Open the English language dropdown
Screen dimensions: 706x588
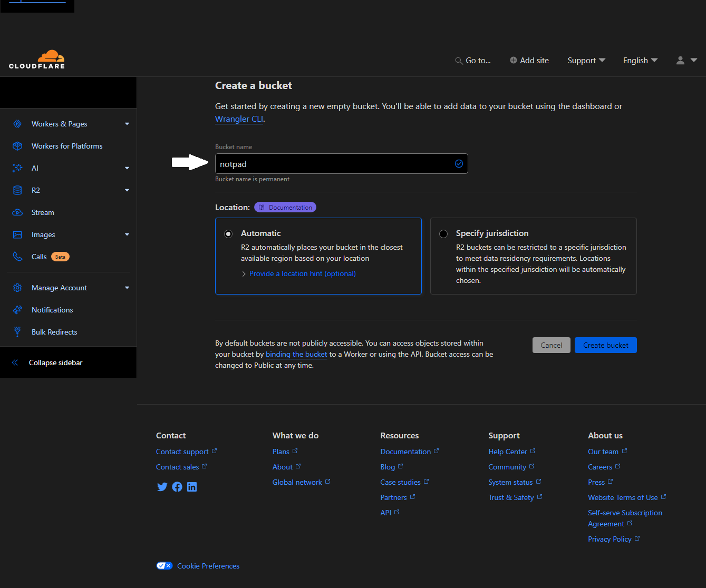point(640,61)
